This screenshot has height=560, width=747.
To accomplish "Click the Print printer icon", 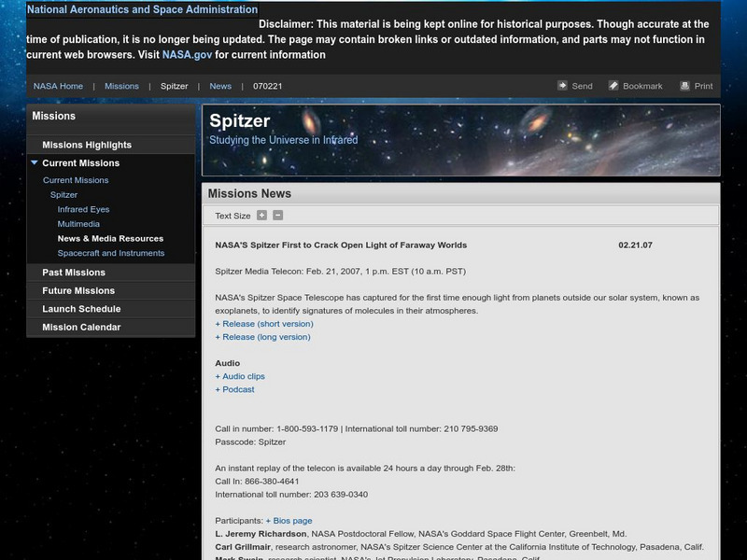I will 684,86.
